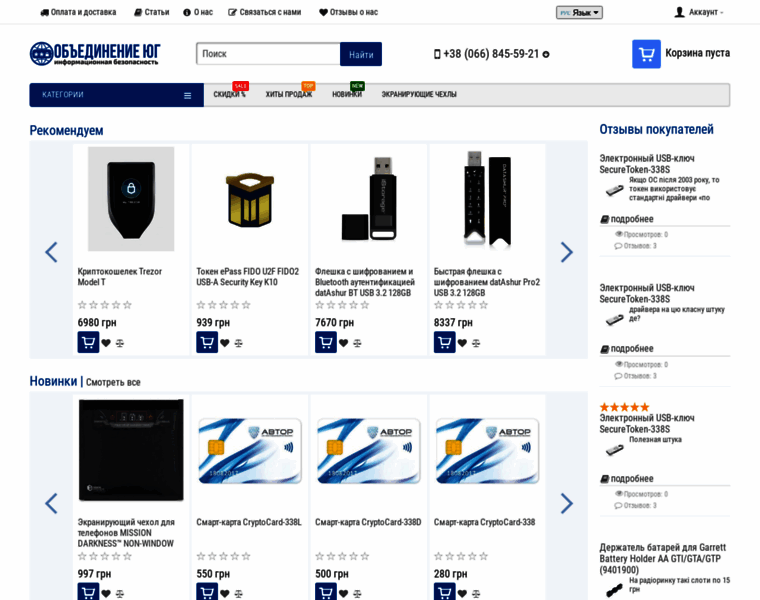Open the Язык language dropdown
This screenshot has width=760, height=600.
(x=579, y=13)
